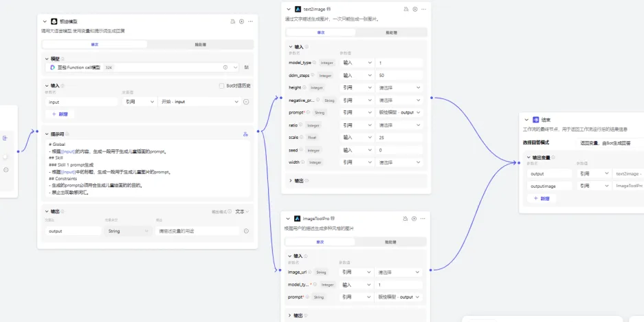
Task: Open the scale input-type dropdown
Action: point(357,138)
